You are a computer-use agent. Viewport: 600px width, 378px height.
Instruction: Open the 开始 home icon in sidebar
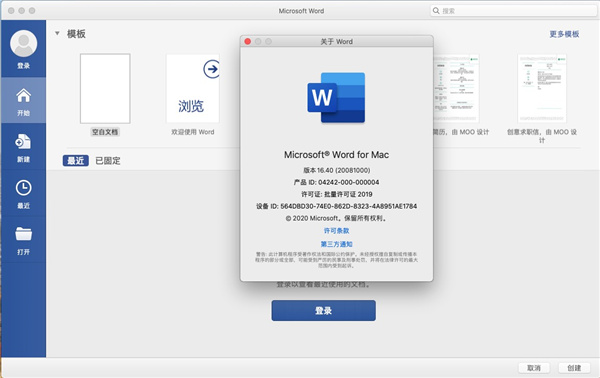(23, 96)
